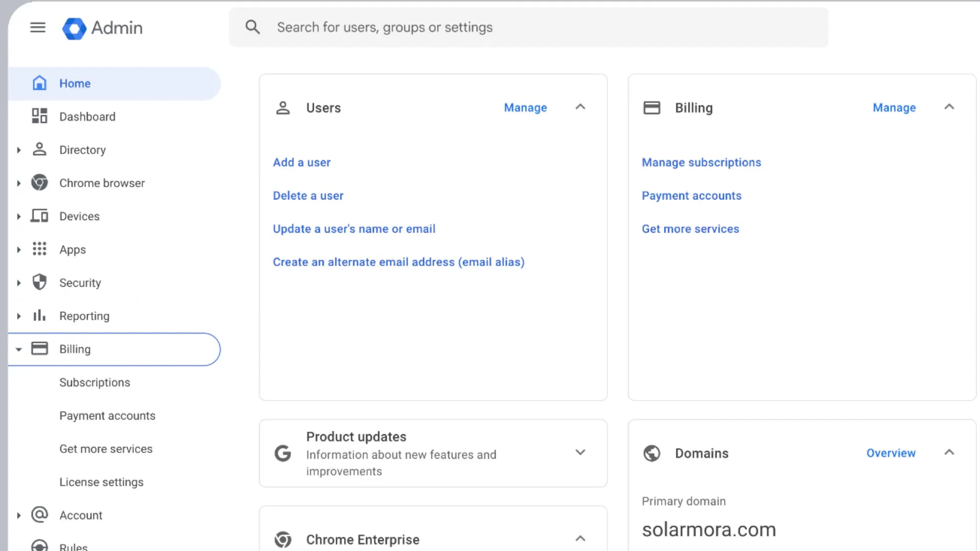This screenshot has height=551, width=980.
Task: Click Manage in the Users card
Action: tap(525, 108)
